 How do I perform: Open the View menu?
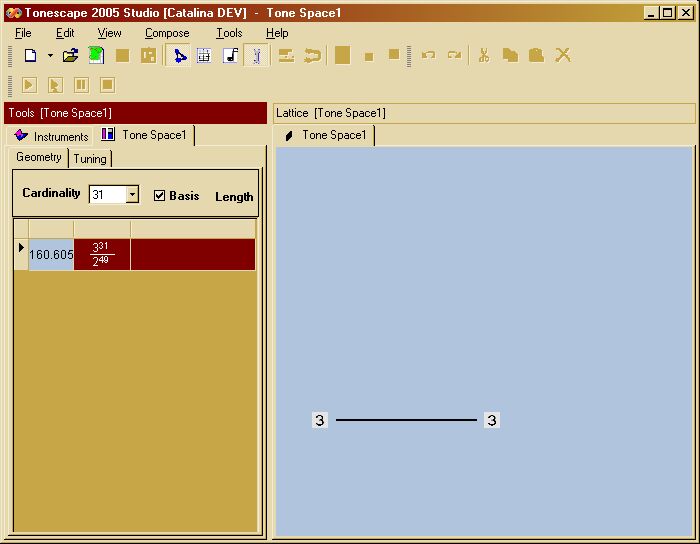click(x=109, y=33)
